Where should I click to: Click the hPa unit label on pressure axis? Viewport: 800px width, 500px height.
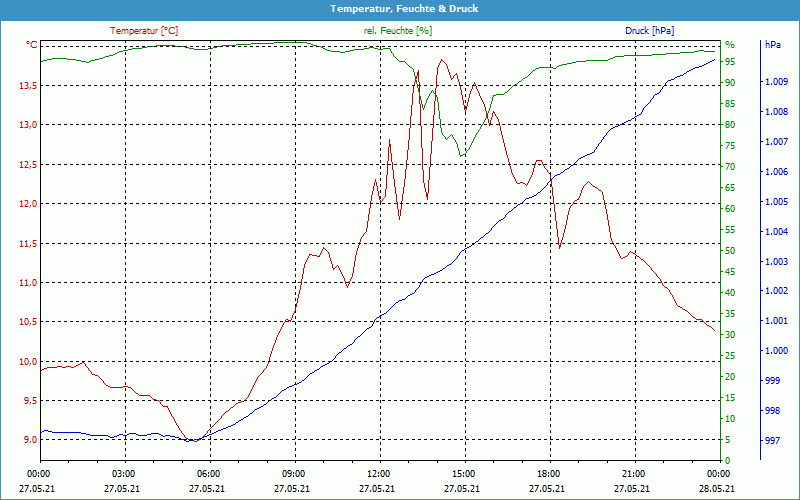pos(773,45)
